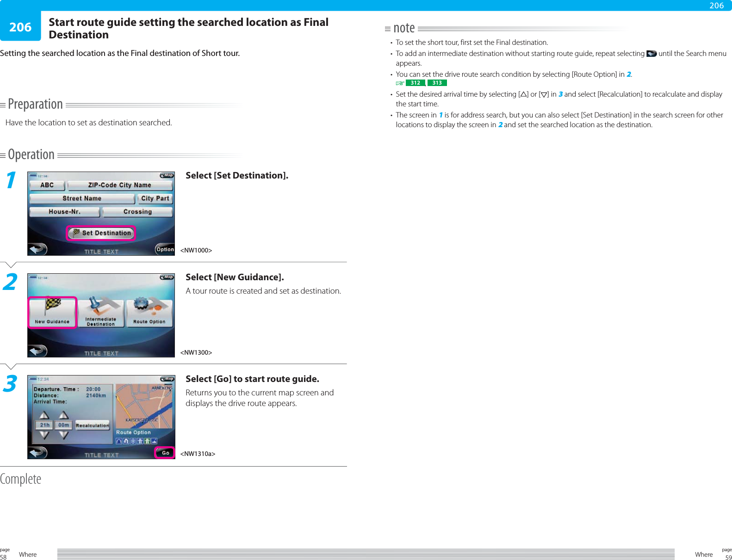Select Set Destination with checkered flag
Image resolution: width=732 pixels, height=560 pixels.
pos(101,233)
